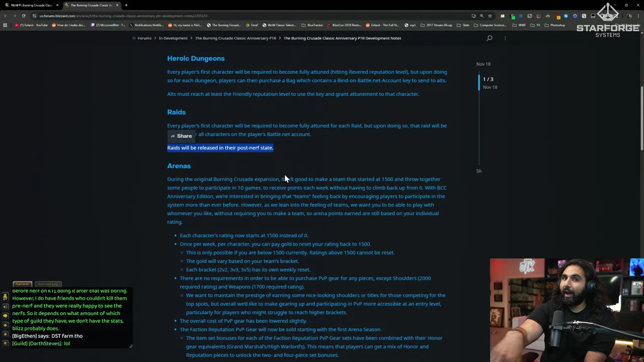This screenshot has height=362, width=644.
Task: Open the Forums home breadcrumb icon
Action: tap(134, 38)
